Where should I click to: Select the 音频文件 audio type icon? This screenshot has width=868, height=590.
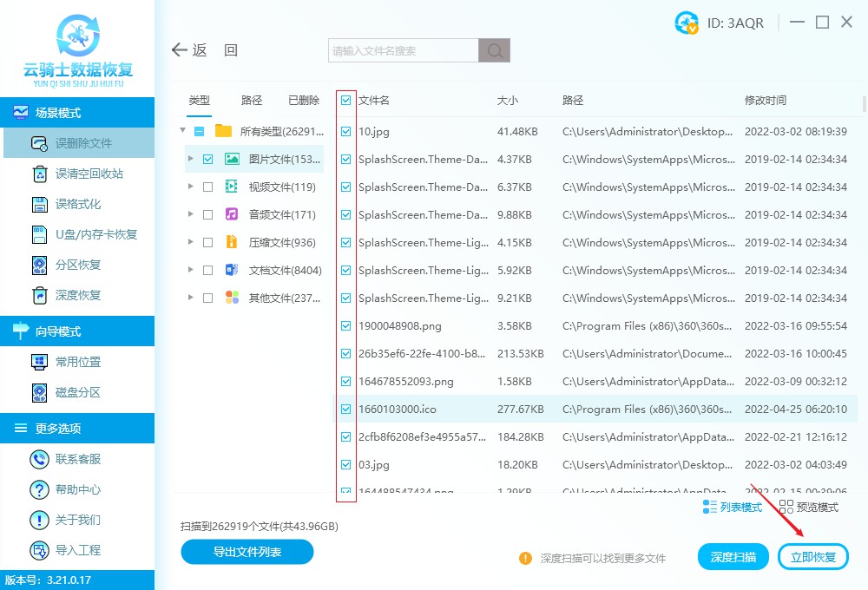pos(232,214)
